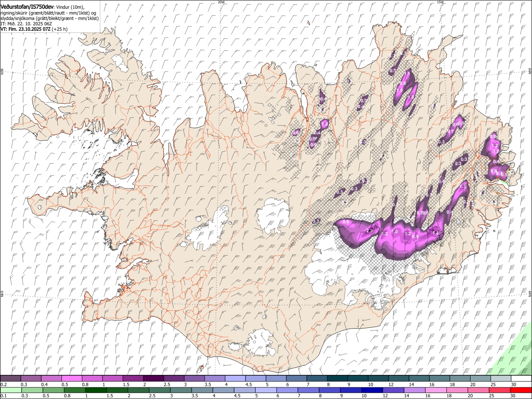532x399 pixels.
Task: Pick the dark teal 8 swatch in top legend row
Action: pos(337,378)
